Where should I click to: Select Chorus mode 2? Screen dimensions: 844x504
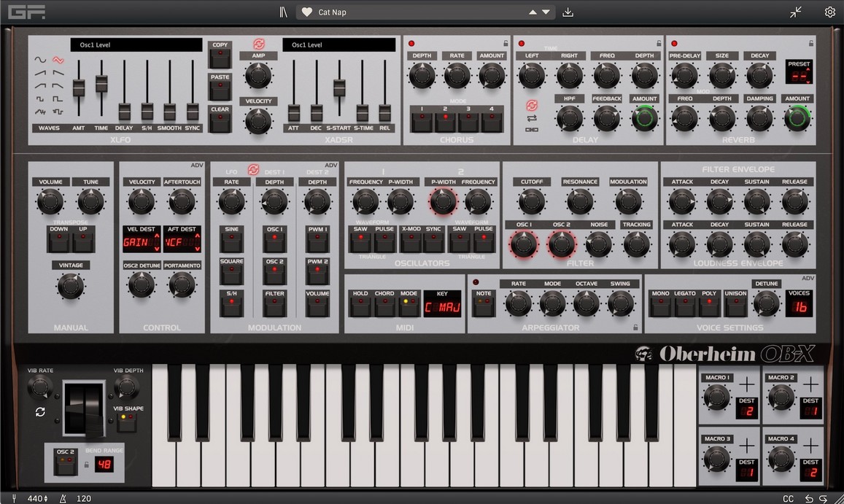click(x=445, y=121)
